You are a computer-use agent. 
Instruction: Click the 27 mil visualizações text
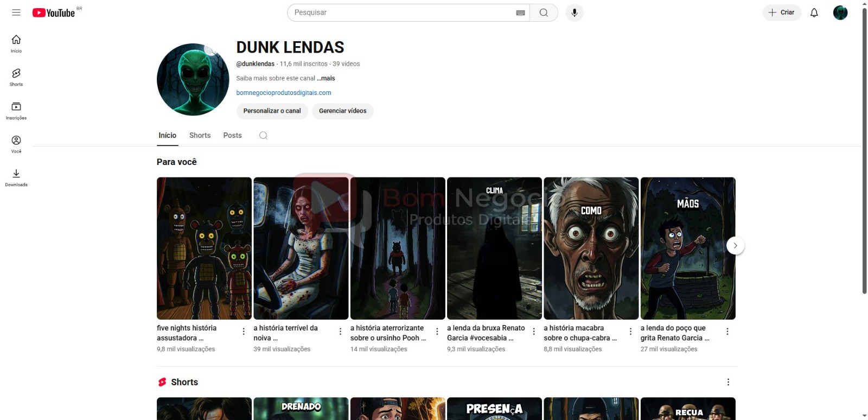click(669, 349)
